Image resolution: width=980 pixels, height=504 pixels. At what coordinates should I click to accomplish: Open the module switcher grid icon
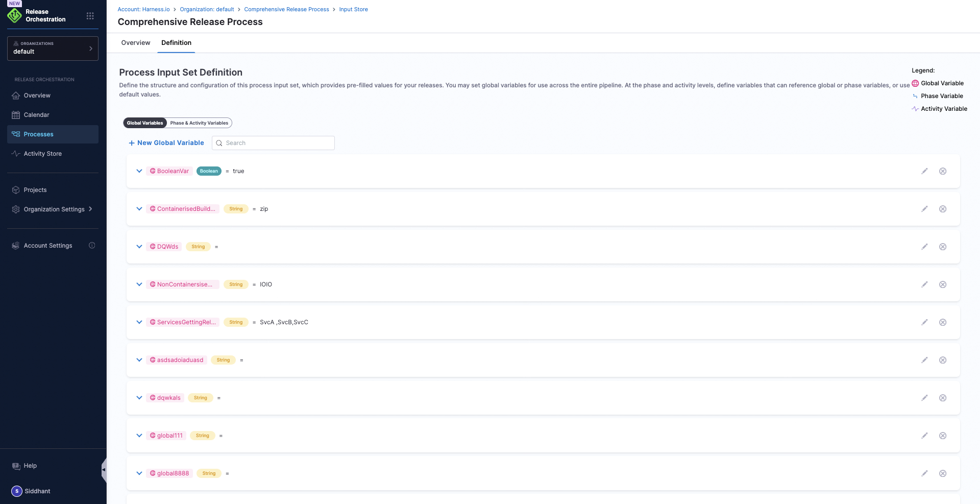click(90, 16)
